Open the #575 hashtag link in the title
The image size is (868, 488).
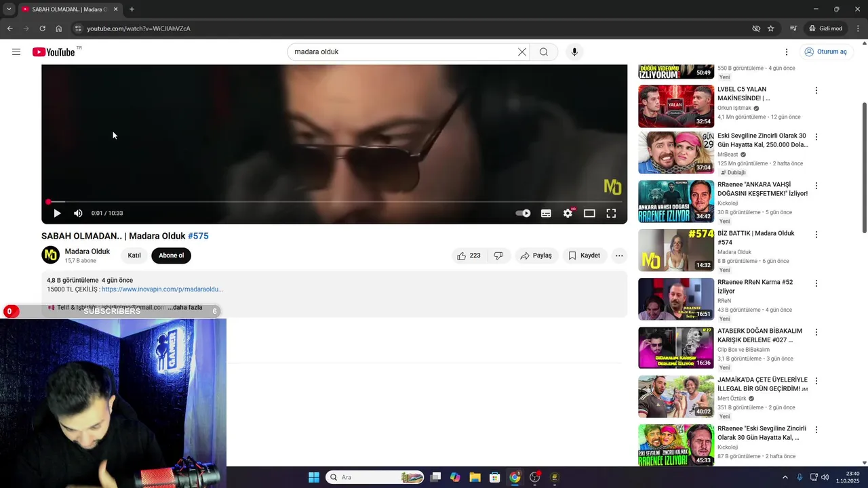[198, 236]
